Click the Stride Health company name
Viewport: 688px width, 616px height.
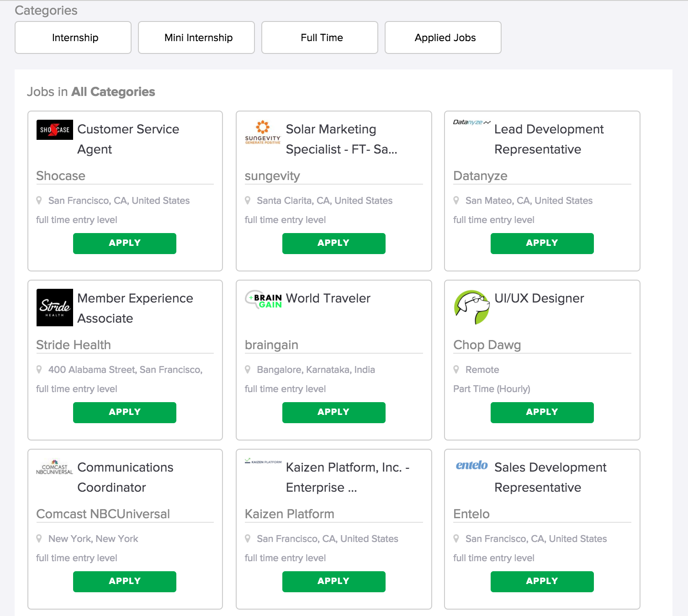coord(74,345)
